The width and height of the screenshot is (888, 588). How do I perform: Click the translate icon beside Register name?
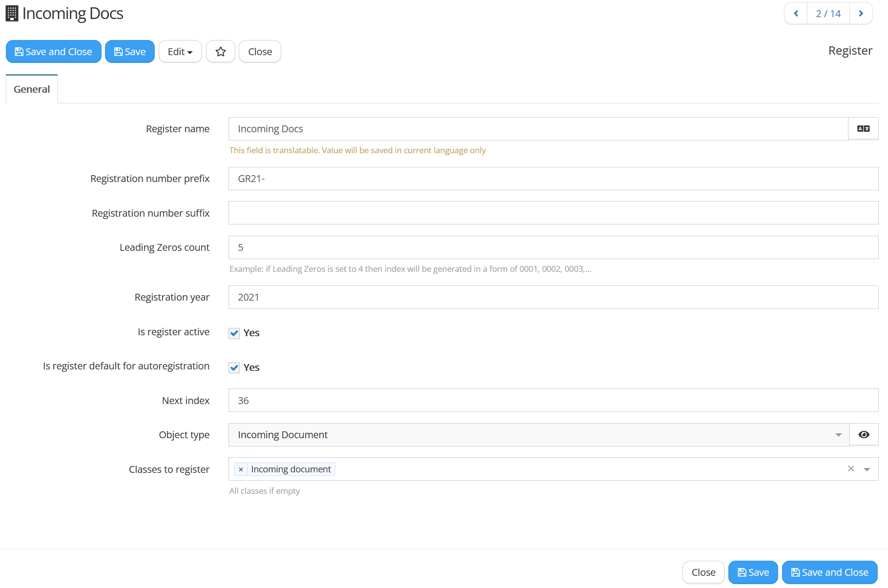click(863, 128)
